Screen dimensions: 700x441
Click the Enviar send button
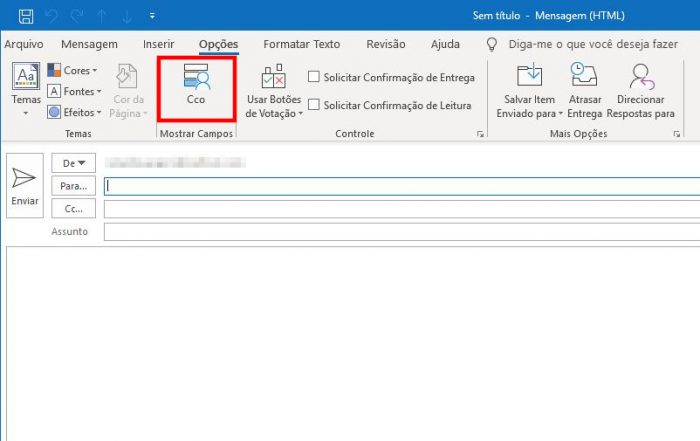coord(25,186)
